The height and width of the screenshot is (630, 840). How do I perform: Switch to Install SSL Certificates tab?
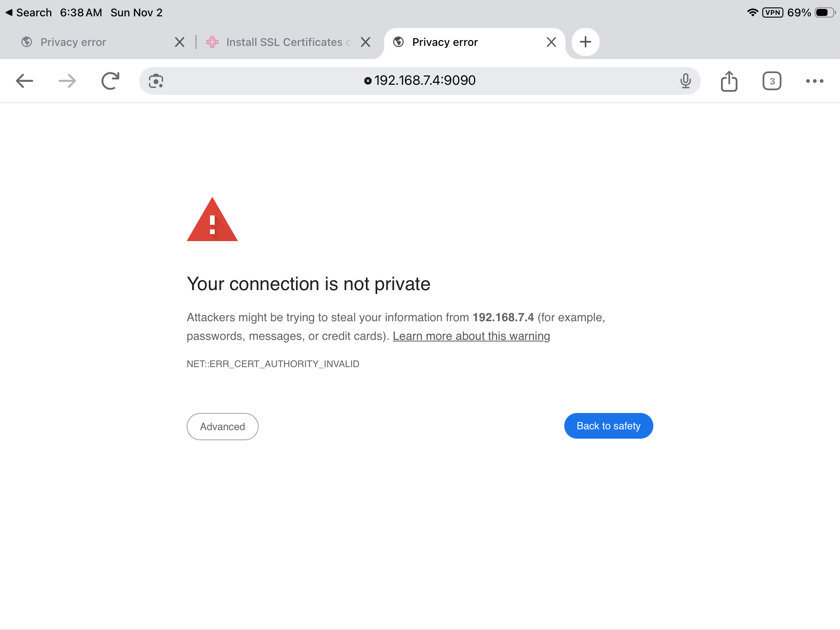[x=284, y=42]
